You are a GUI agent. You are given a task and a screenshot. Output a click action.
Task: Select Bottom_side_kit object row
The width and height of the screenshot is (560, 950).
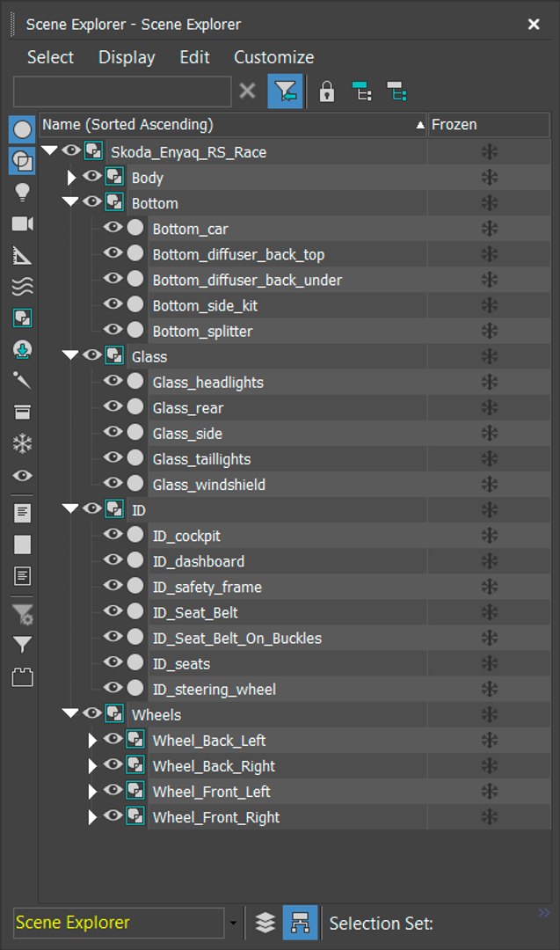205,306
